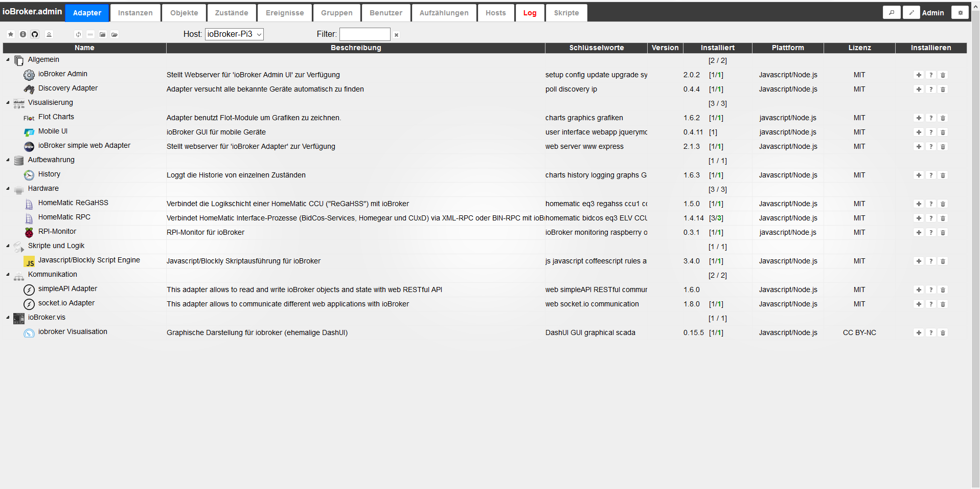Open the Ereignisse tab
This screenshot has height=489, width=980.
click(x=285, y=13)
